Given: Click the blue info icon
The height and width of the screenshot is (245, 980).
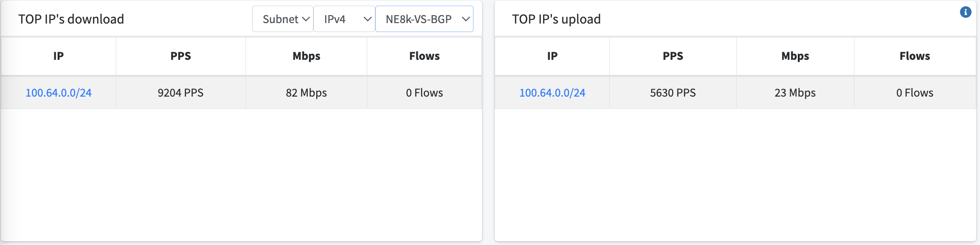Looking at the screenshot, I should (x=965, y=12).
